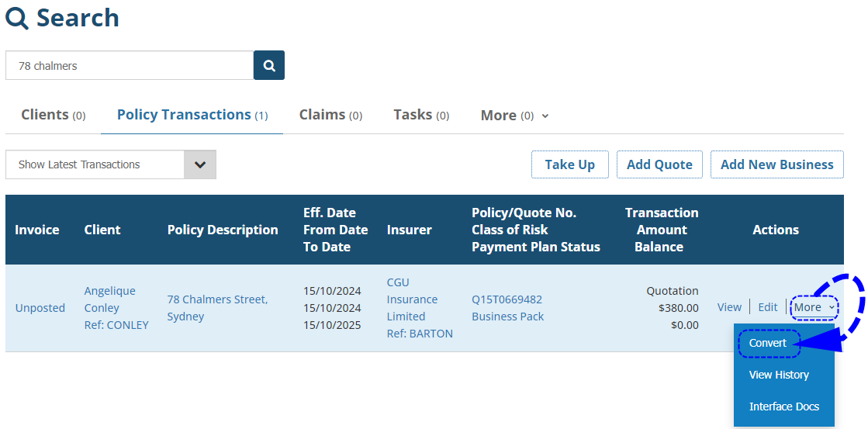The height and width of the screenshot is (429, 868).
Task: Expand the More (0) tab chevron
Action: [545, 116]
